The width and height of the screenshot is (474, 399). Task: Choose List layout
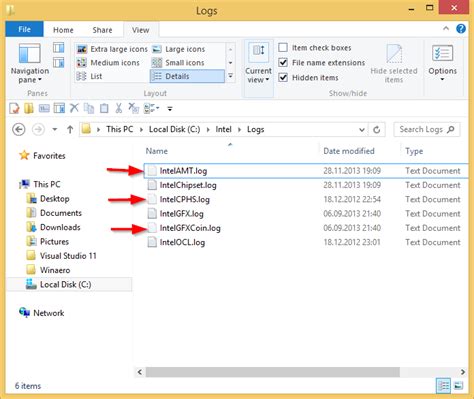(89, 76)
